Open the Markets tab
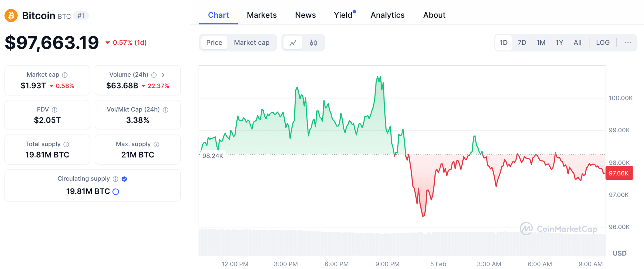The width and height of the screenshot is (644, 269). tap(261, 15)
